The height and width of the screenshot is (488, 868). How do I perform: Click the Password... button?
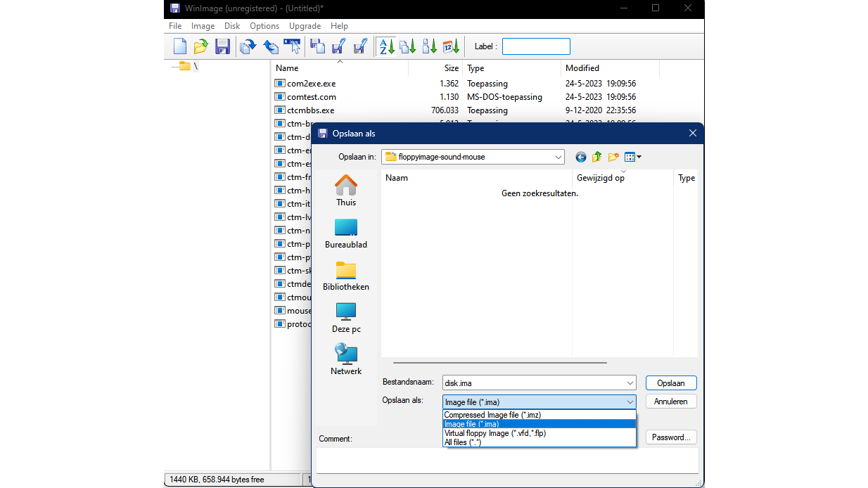pos(671,437)
